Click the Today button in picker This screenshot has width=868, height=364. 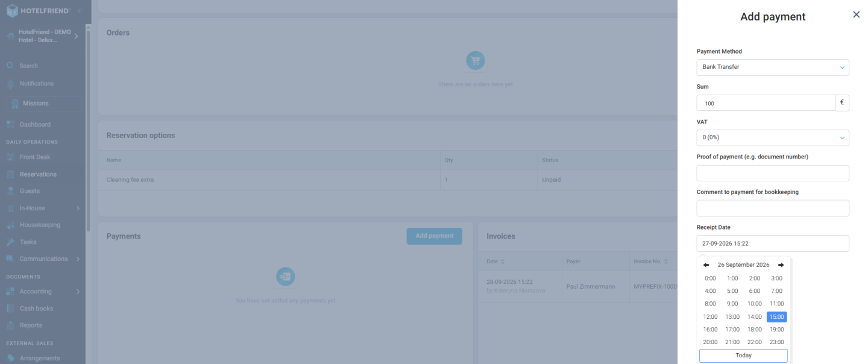pos(743,356)
